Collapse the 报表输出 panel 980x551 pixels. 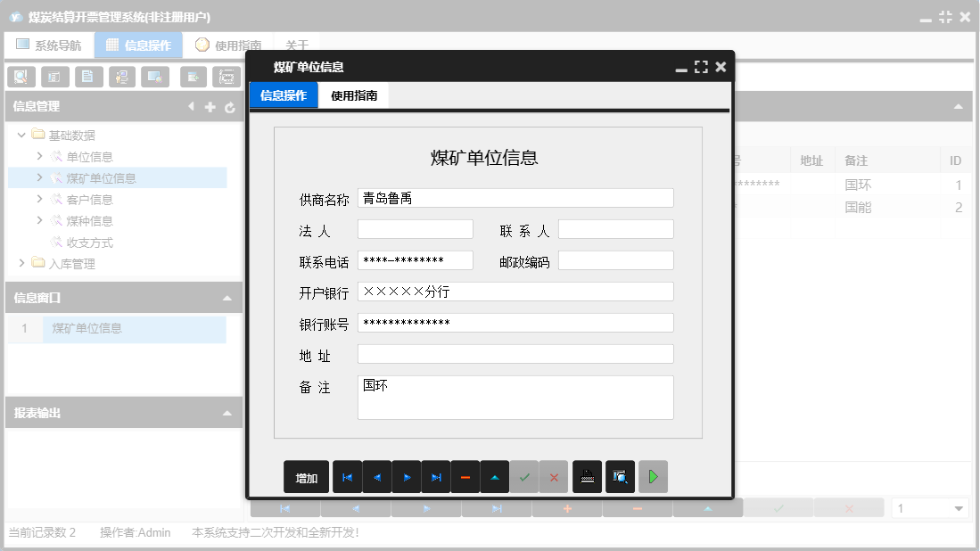229,413
